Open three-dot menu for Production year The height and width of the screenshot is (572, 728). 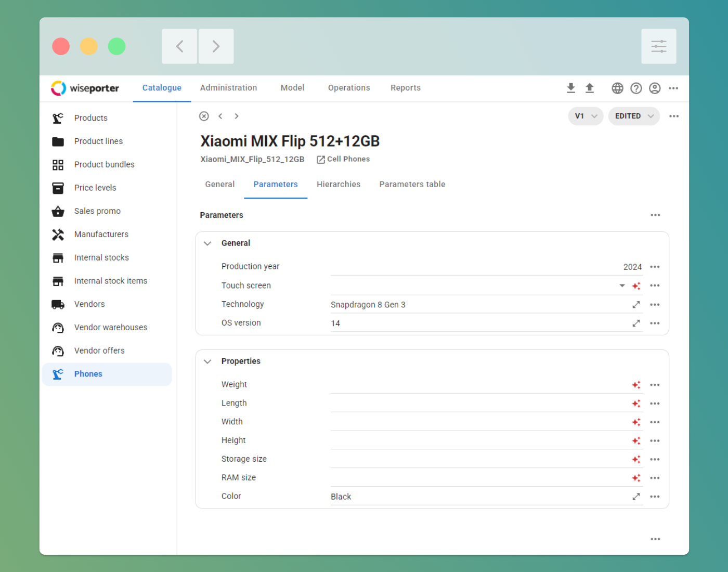click(x=655, y=267)
